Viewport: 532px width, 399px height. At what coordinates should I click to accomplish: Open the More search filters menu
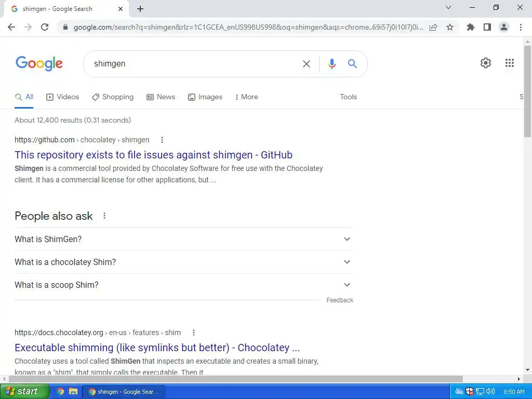[x=246, y=97]
